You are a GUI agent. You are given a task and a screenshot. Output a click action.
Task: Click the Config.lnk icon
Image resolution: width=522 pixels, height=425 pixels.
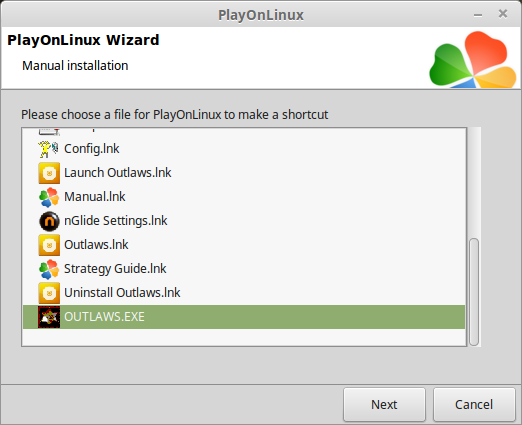pos(49,149)
